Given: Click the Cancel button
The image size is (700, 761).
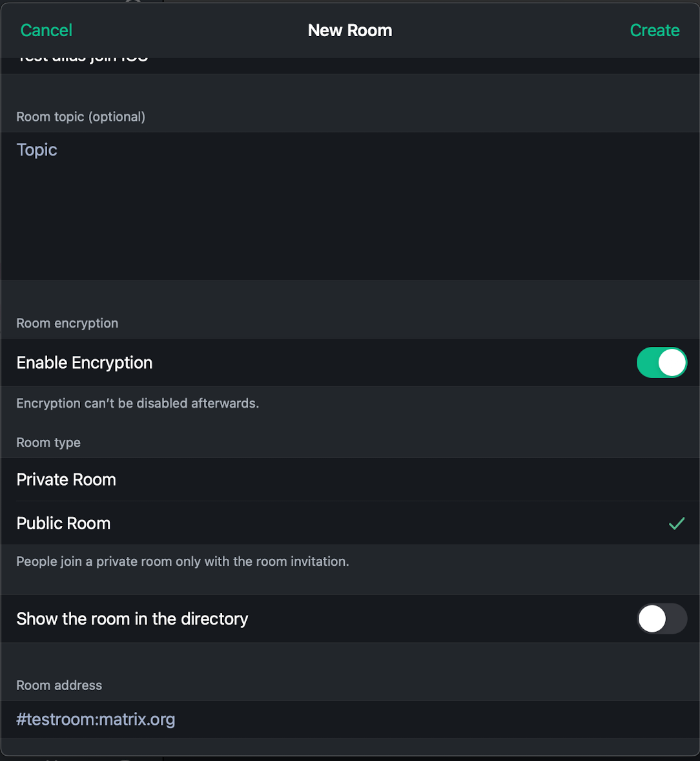Looking at the screenshot, I should coord(46,30).
